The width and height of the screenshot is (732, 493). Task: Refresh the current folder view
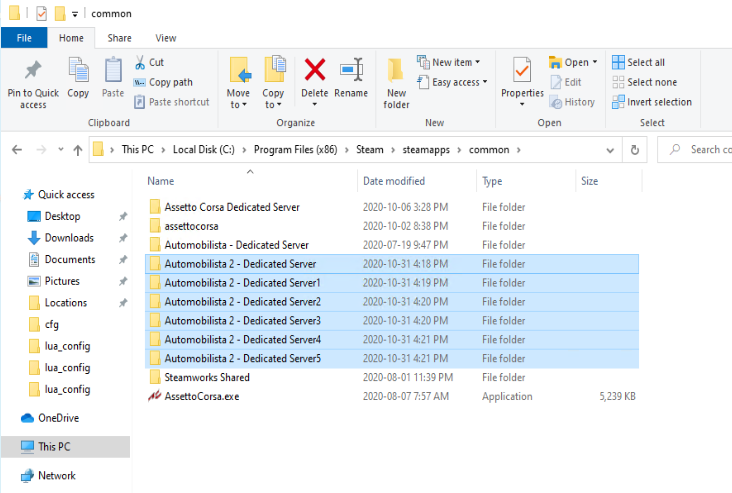(x=634, y=150)
